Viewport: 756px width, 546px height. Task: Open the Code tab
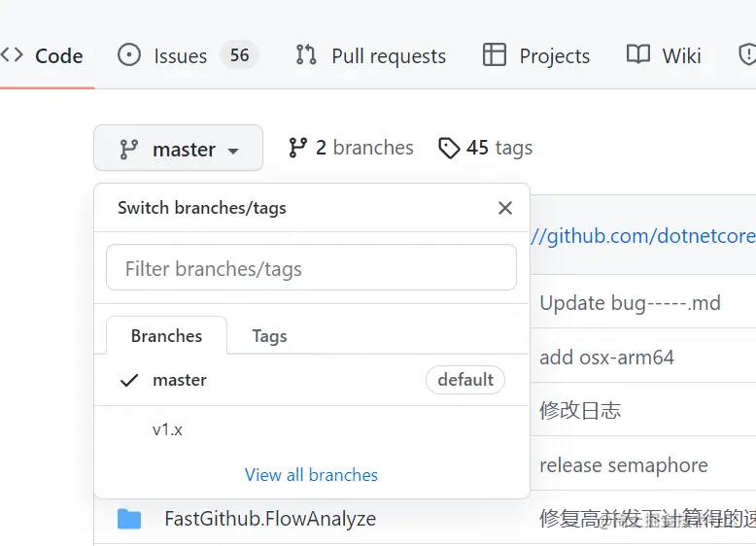point(42,56)
